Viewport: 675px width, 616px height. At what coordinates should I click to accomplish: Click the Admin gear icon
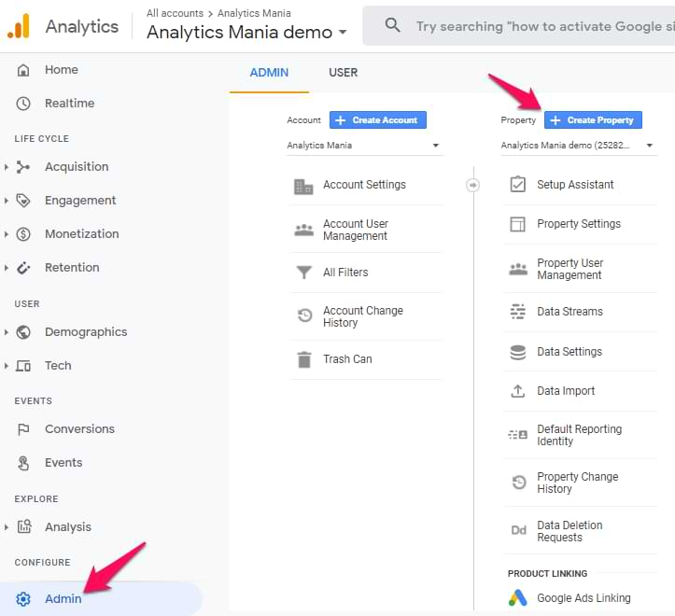click(24, 599)
